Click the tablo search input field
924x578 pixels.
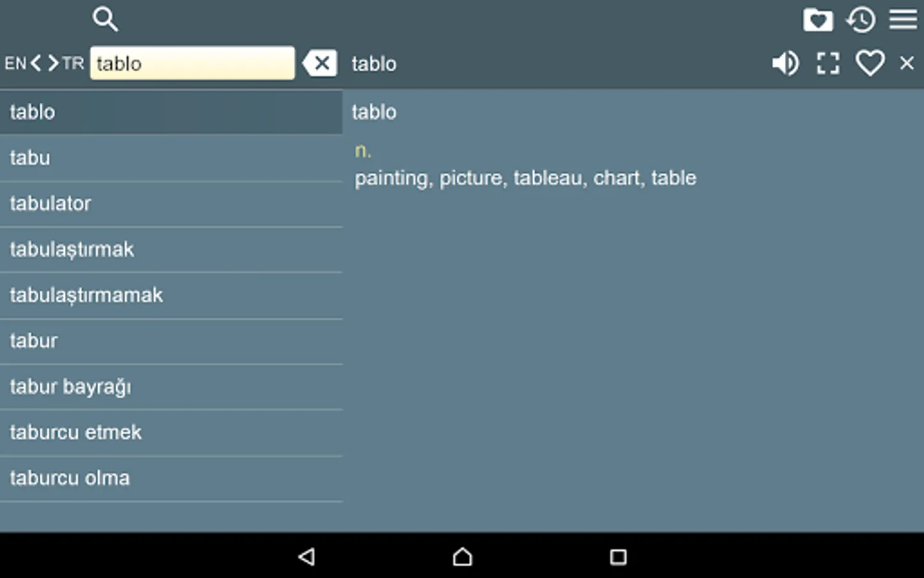[192, 63]
